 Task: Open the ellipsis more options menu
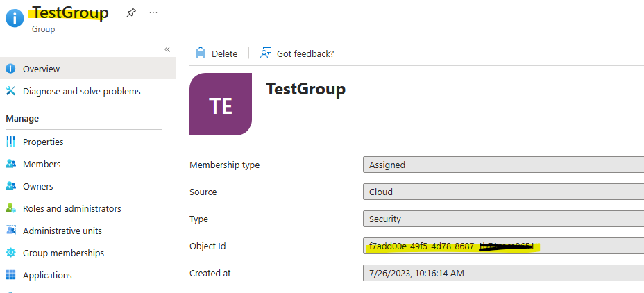(153, 12)
